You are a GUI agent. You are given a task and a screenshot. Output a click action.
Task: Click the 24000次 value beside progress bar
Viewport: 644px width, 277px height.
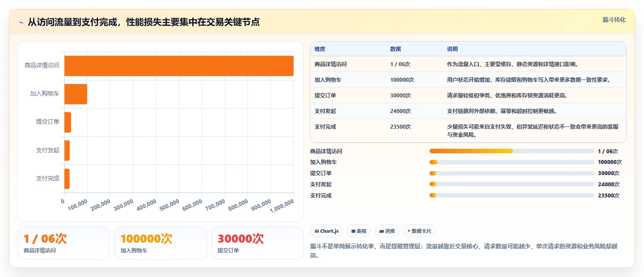coord(609,185)
